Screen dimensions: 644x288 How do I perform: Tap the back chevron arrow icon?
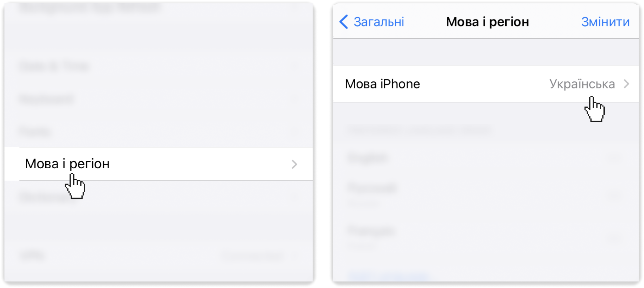344,22
